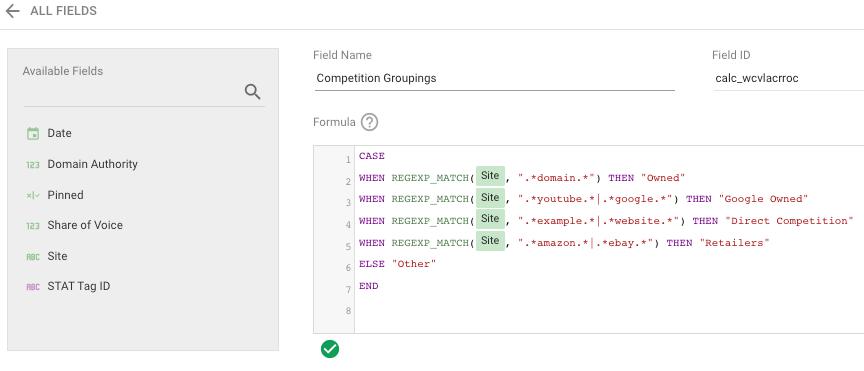864x371 pixels.
Task: Click the "Direct Competition" string
Action: click(789, 221)
